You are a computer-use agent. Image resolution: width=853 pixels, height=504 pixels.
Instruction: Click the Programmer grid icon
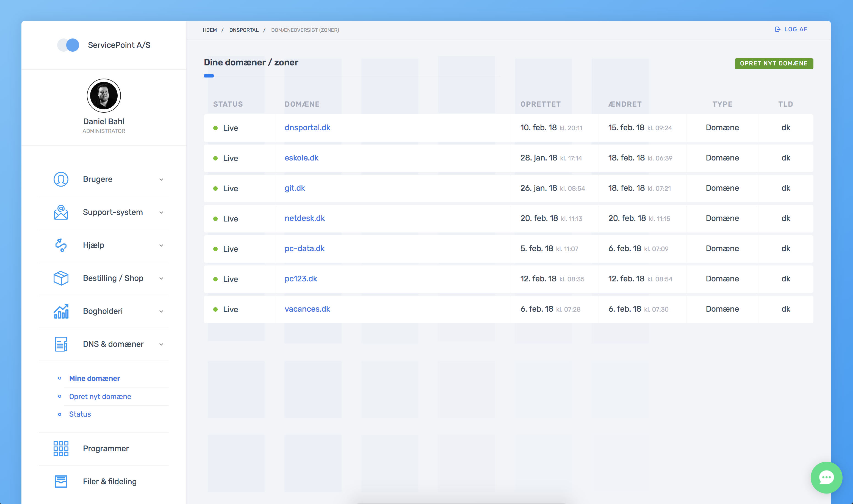pos(61,448)
